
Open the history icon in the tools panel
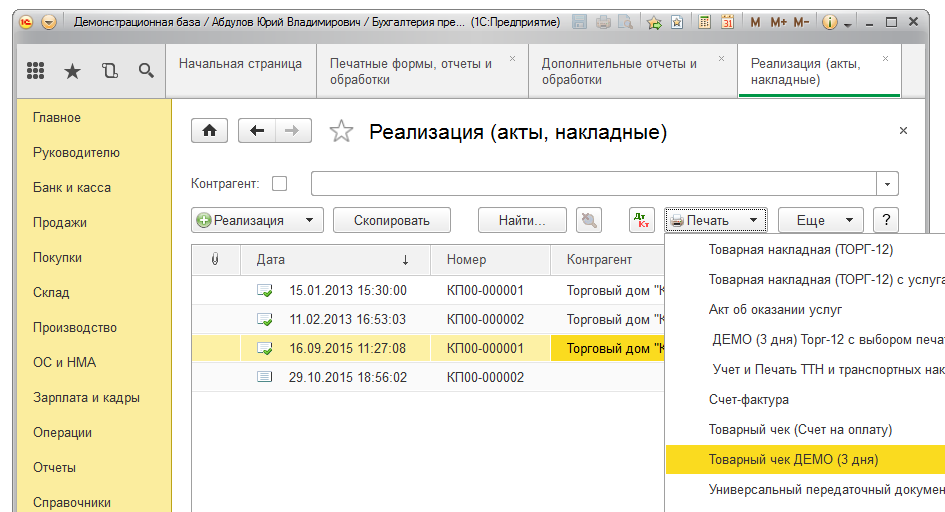pyautogui.click(x=110, y=70)
